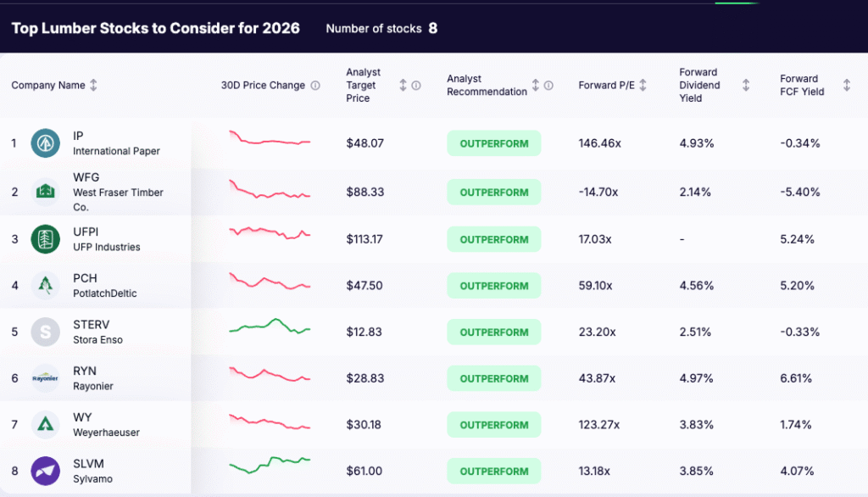Sort by Forward FCF Yield arrows
This screenshot has width=868, height=497.
pos(846,86)
